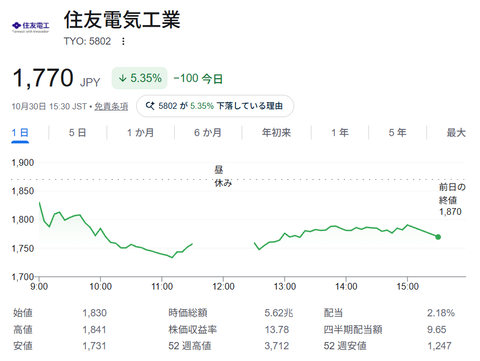The height and width of the screenshot is (361, 480).
Task: Click the 前日の終値 1,870 label
Action: 452,199
